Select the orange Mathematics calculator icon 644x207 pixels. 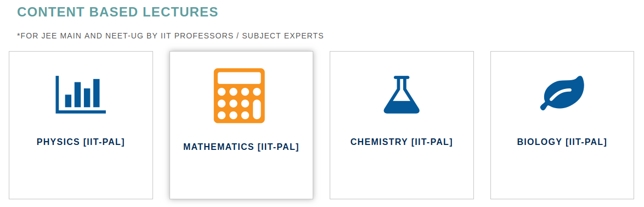coord(239,96)
